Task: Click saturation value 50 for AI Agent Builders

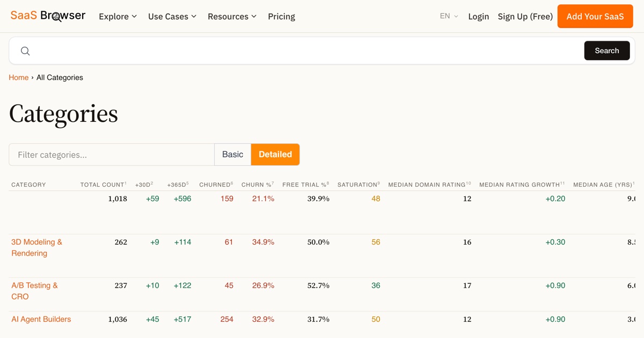Action: click(376, 319)
